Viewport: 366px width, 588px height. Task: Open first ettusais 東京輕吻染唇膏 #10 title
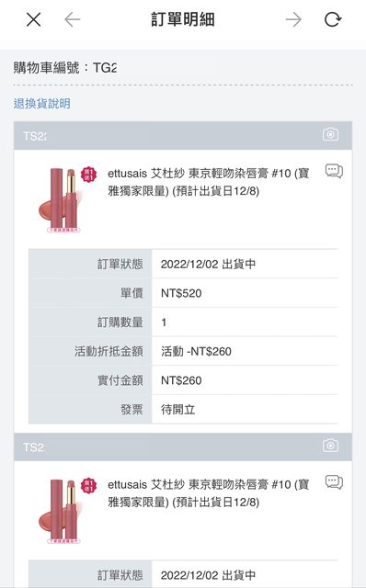click(x=209, y=182)
